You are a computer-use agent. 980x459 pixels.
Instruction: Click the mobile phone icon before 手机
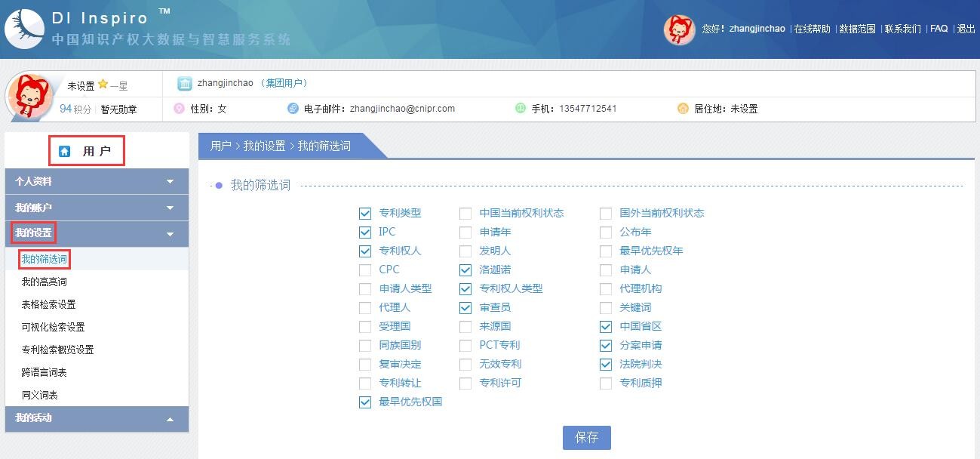click(x=521, y=109)
